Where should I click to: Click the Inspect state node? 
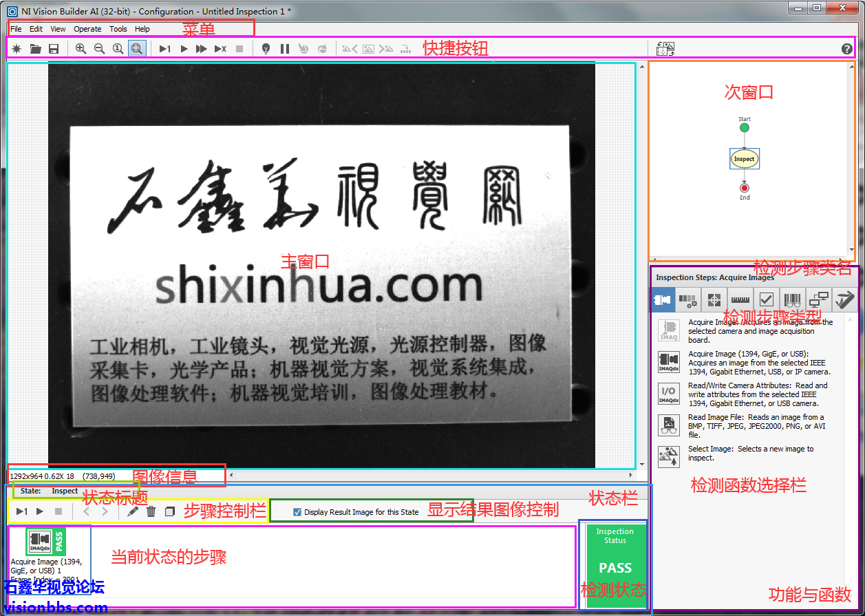coord(744,158)
